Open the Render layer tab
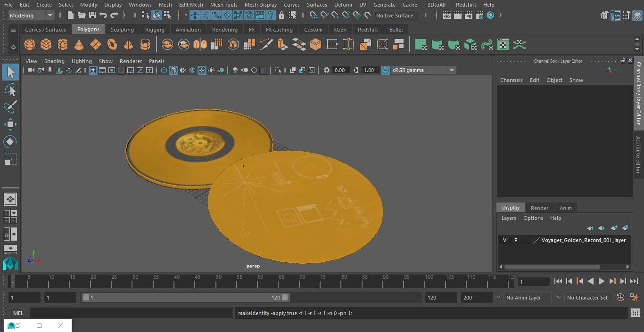The height and width of the screenshot is (332, 644). point(539,208)
